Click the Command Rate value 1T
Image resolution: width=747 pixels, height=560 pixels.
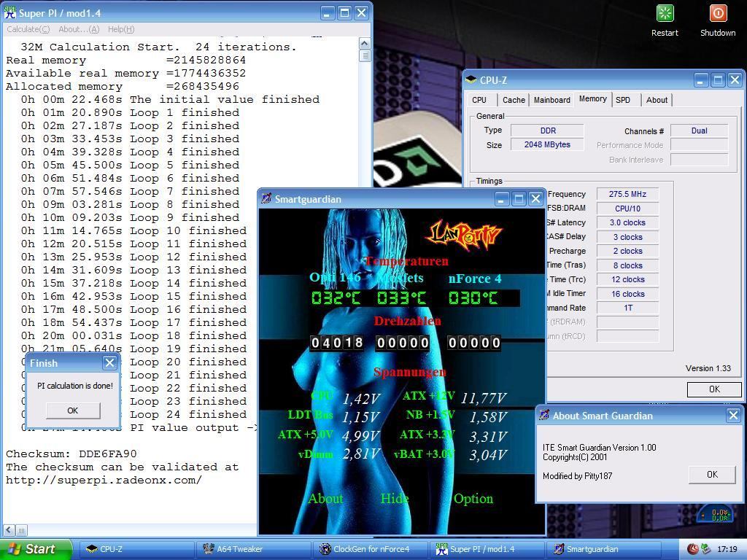627,308
